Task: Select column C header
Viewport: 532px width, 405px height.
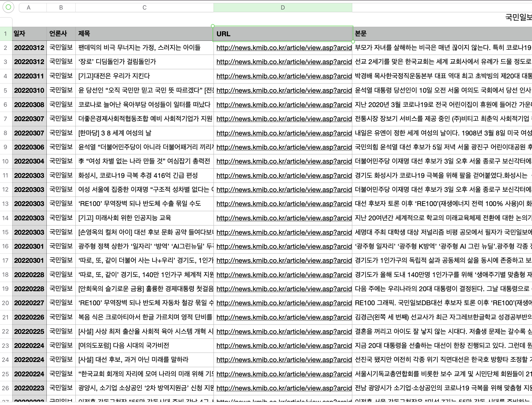Action: point(145,8)
